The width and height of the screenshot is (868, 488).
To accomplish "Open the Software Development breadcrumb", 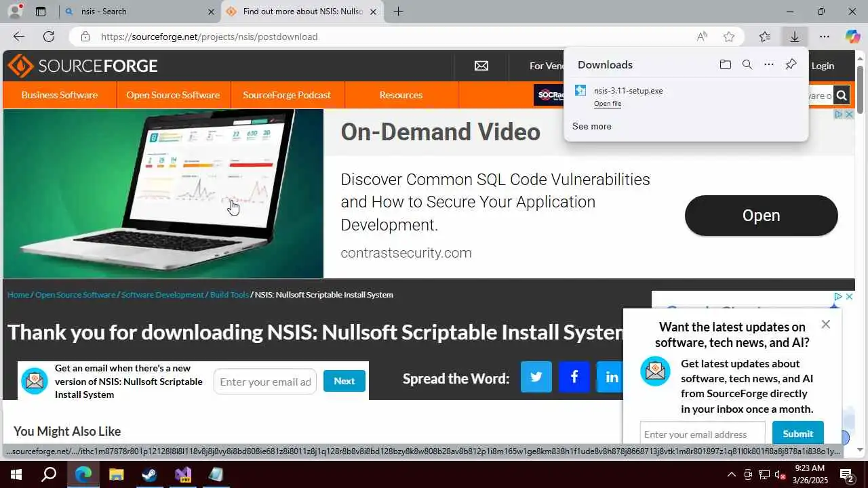I will [x=163, y=294].
